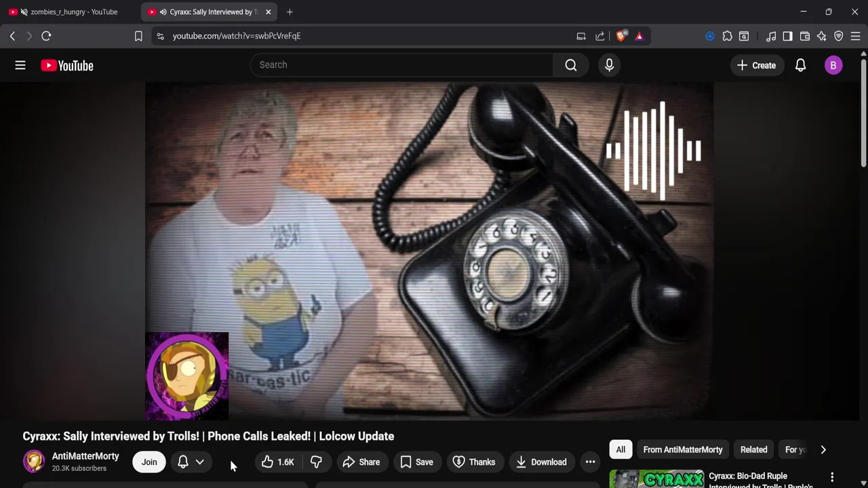Like the video (1.6K)
This screenshot has width=868, height=488.
click(x=278, y=462)
